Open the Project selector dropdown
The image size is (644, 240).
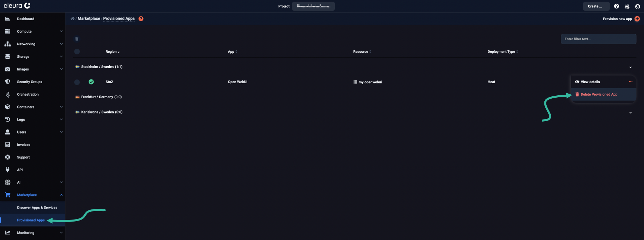pyautogui.click(x=313, y=6)
